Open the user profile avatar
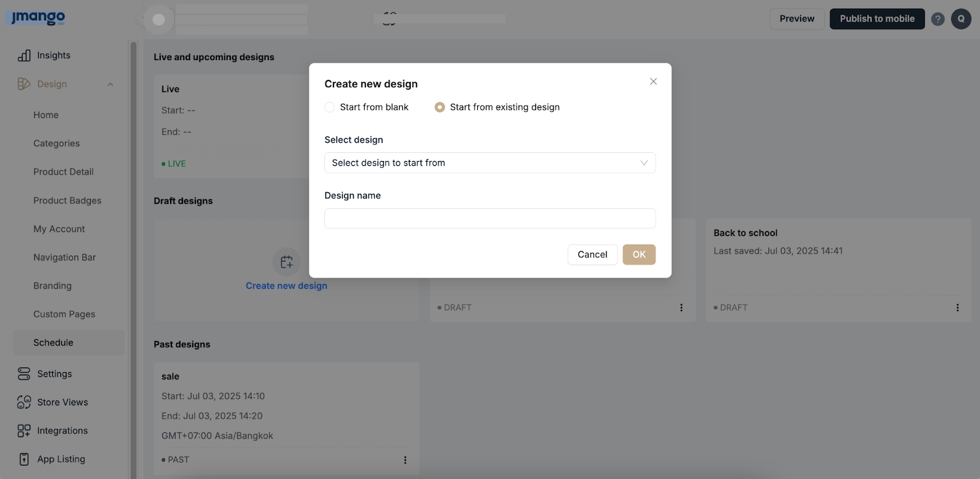The height and width of the screenshot is (479, 980). tap(961, 19)
